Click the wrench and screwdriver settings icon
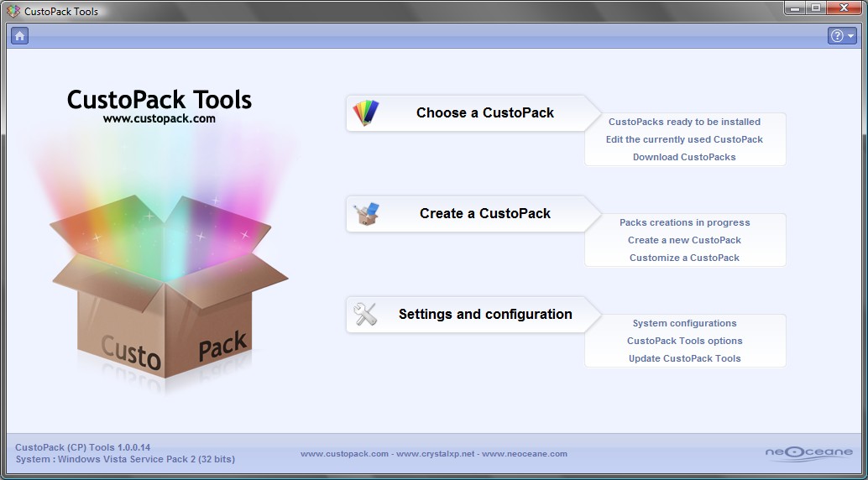 click(x=365, y=315)
